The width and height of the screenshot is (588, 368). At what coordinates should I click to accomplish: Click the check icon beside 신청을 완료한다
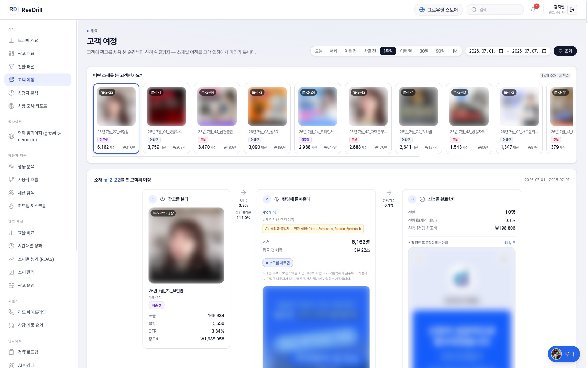tap(422, 199)
